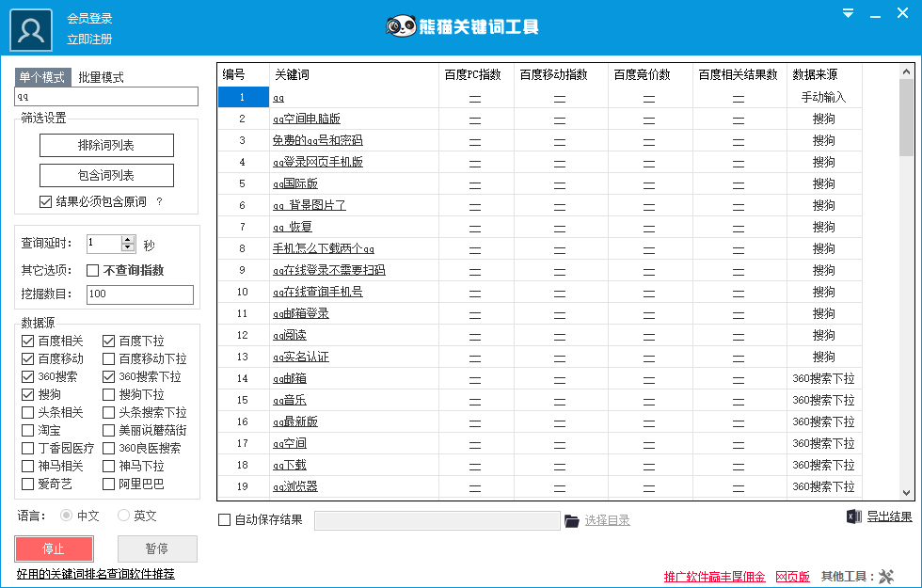922x588 pixels.
Task: Open the 包含词列表 button
Action: 106,175
